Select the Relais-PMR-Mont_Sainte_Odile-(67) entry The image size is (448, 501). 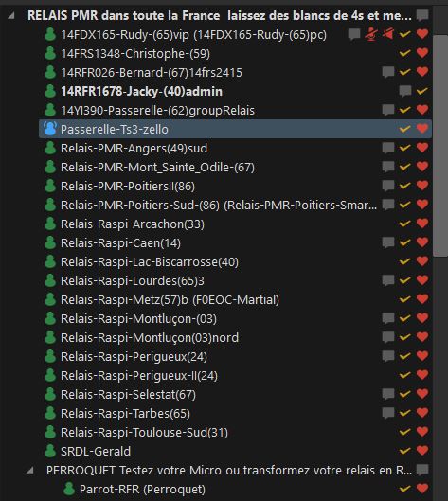tap(235, 167)
